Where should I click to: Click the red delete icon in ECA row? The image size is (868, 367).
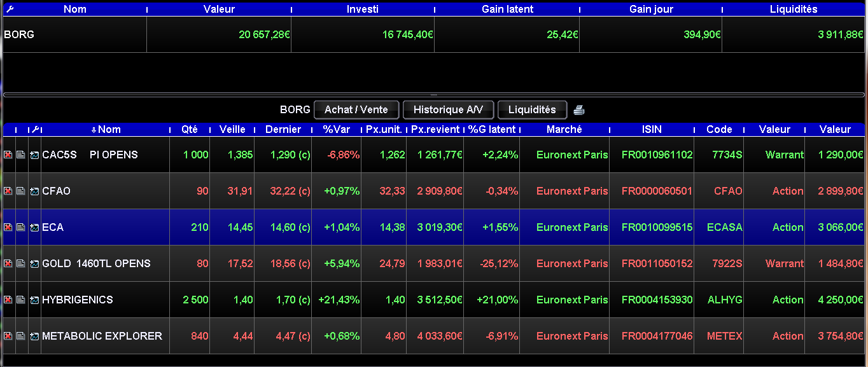tap(8, 227)
